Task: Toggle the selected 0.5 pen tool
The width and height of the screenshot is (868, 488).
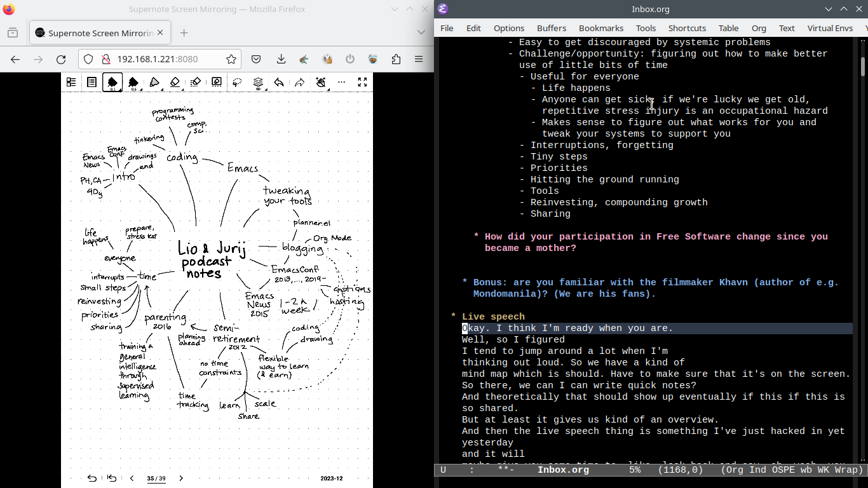Action: pyautogui.click(x=112, y=82)
